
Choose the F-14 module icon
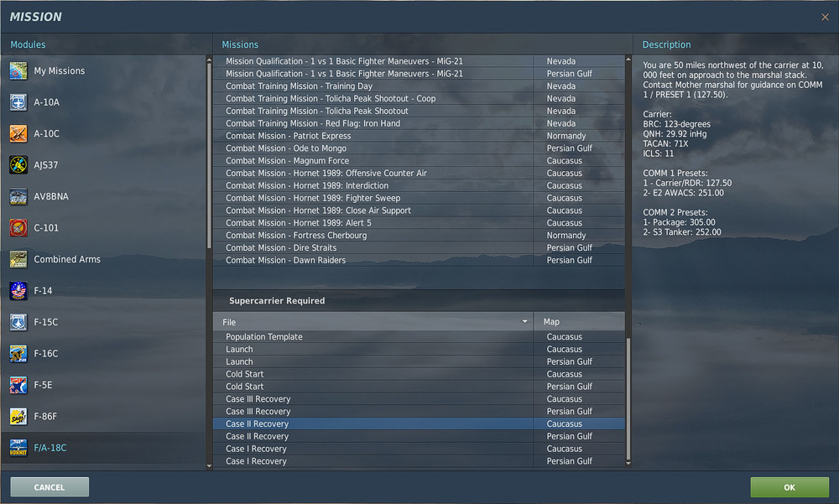point(18,290)
